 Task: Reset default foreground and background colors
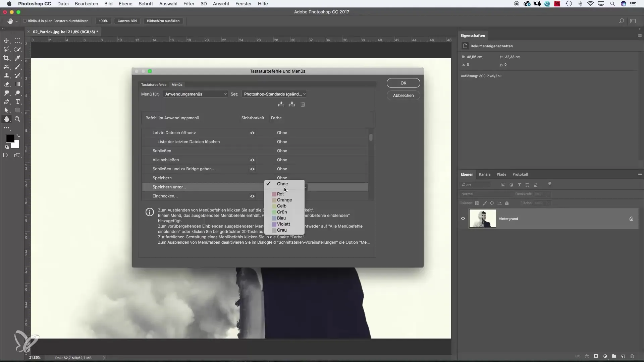(x=7, y=147)
